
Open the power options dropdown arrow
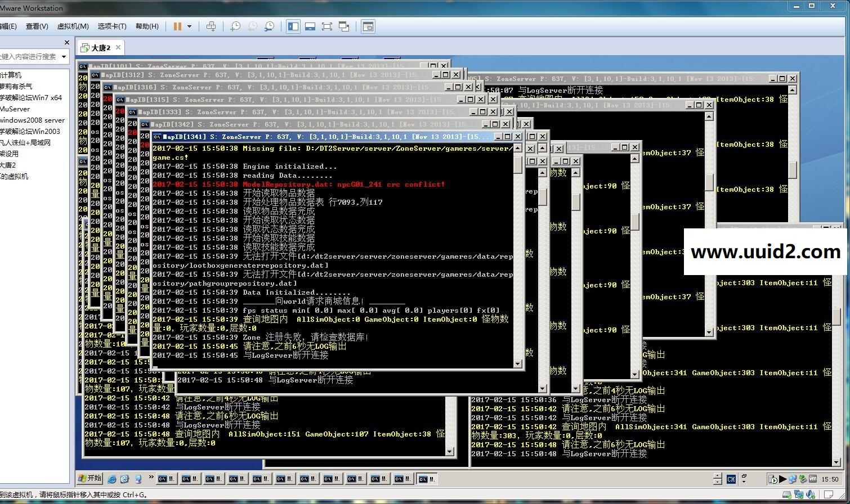pyautogui.click(x=189, y=26)
